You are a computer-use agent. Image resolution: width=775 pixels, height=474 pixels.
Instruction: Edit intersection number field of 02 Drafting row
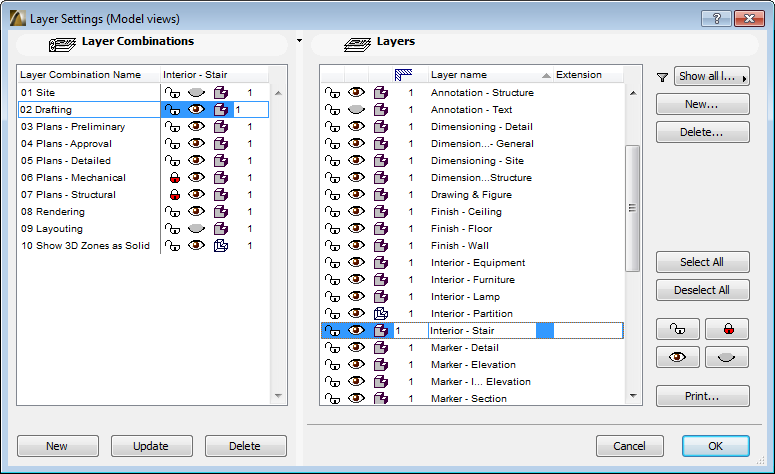click(251, 110)
